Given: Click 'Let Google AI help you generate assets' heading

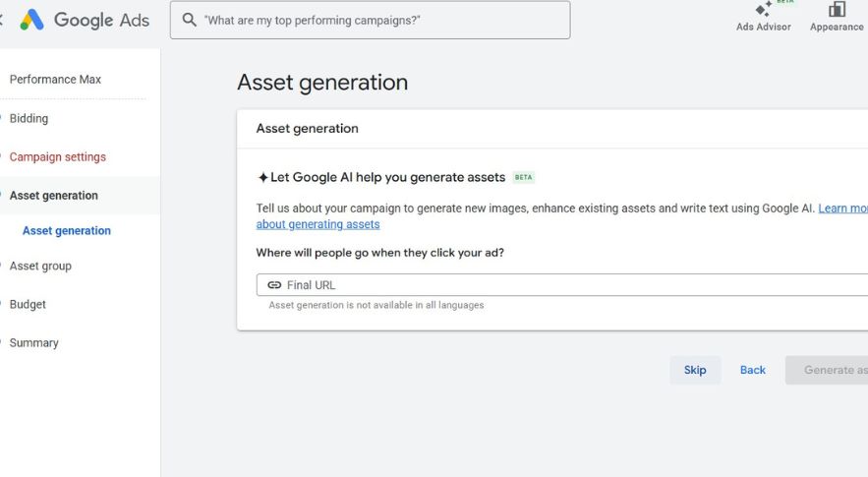Looking at the screenshot, I should click(387, 177).
